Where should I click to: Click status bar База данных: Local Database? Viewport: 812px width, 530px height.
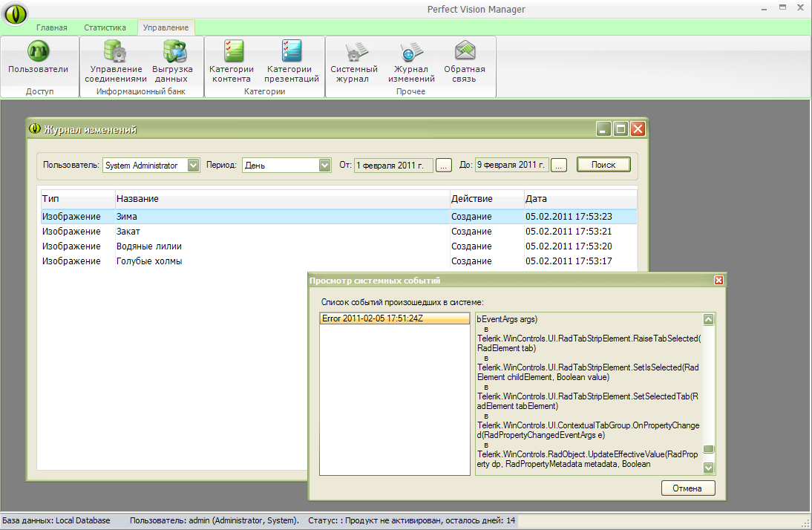(56, 520)
